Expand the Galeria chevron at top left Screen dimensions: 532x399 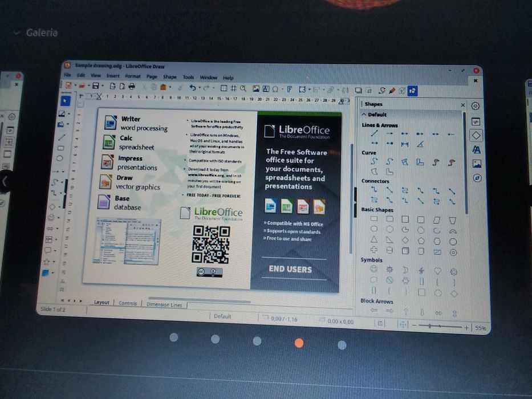click(x=17, y=33)
